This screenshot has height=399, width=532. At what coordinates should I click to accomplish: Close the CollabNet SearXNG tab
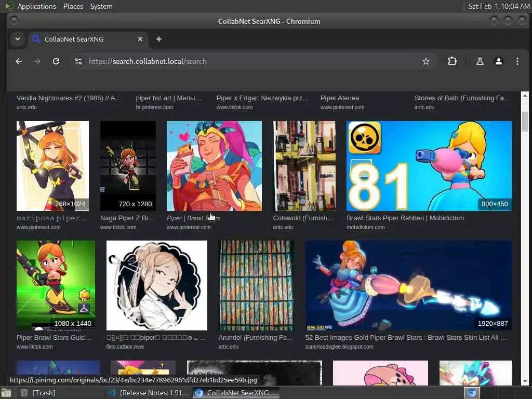click(x=140, y=39)
